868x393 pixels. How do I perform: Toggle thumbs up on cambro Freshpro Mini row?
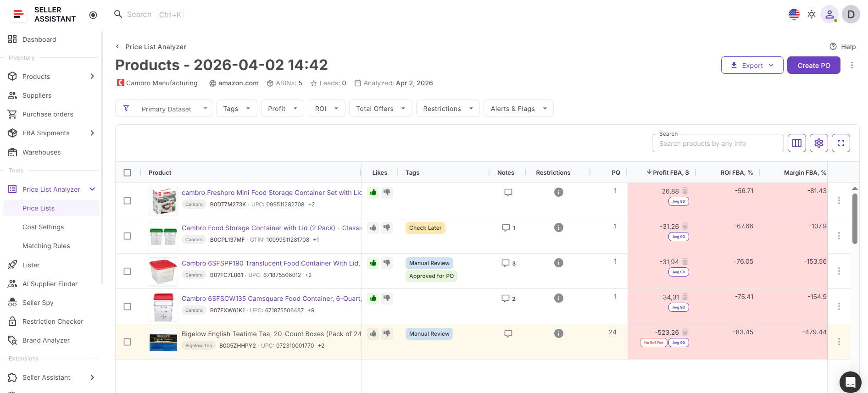(373, 192)
